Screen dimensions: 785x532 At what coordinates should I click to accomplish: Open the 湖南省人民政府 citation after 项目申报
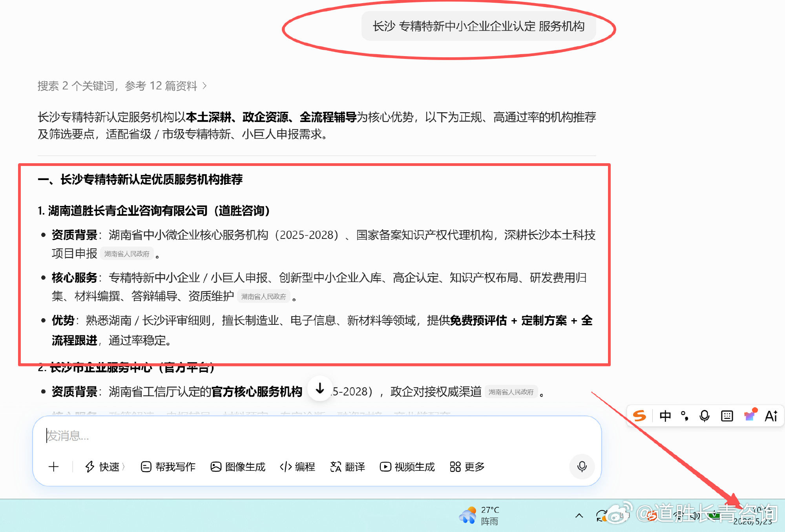127,254
